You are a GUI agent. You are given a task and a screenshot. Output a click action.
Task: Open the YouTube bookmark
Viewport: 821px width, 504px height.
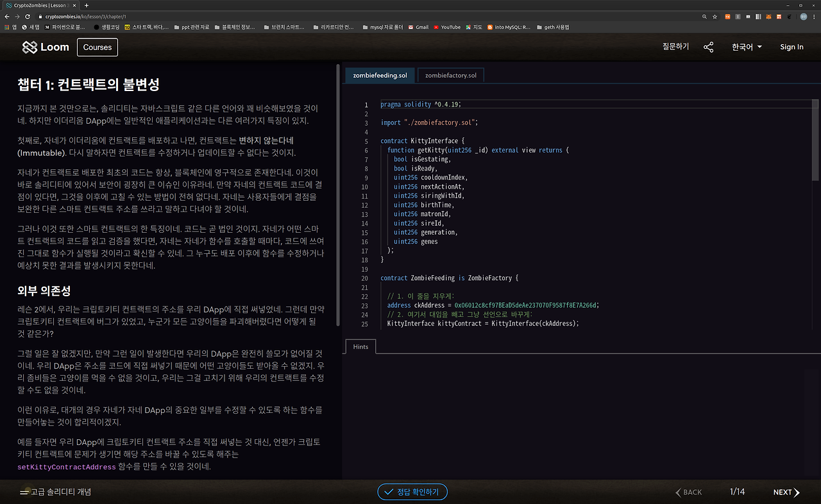(x=447, y=27)
